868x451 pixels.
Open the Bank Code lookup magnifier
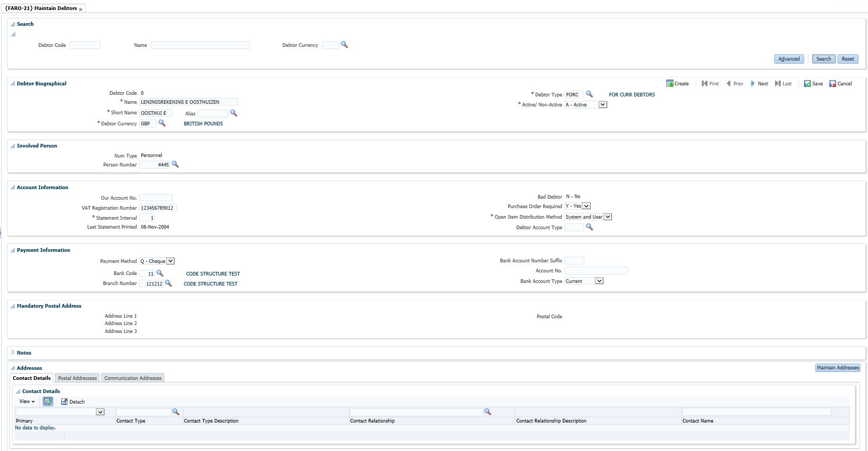click(x=160, y=273)
